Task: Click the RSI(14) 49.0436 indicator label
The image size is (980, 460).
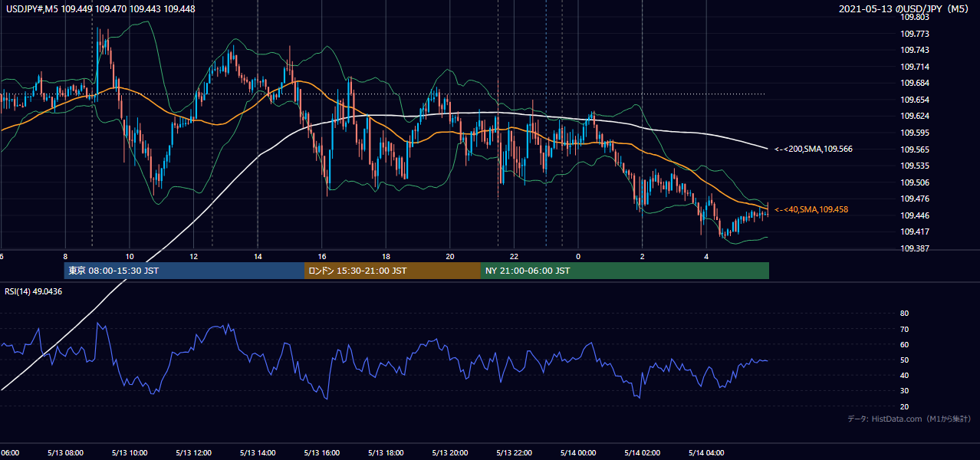Action: [x=34, y=291]
